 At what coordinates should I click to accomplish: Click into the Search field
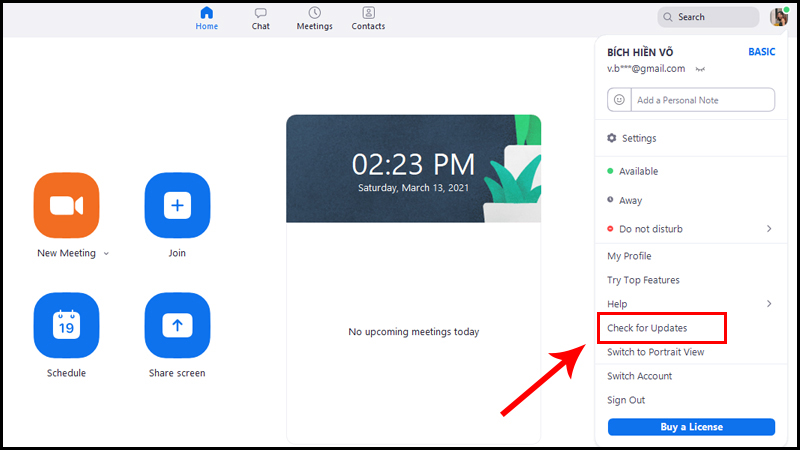point(708,17)
